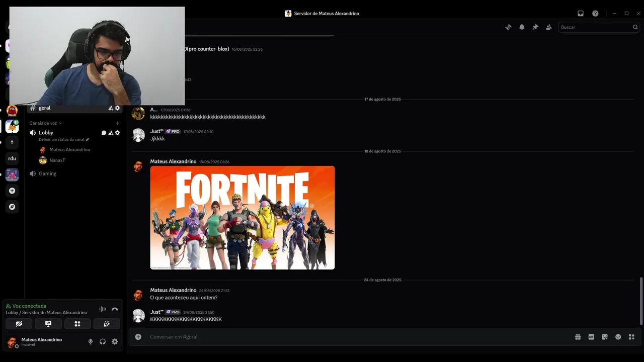
Task: Open the server labeled f
Action: (12, 142)
